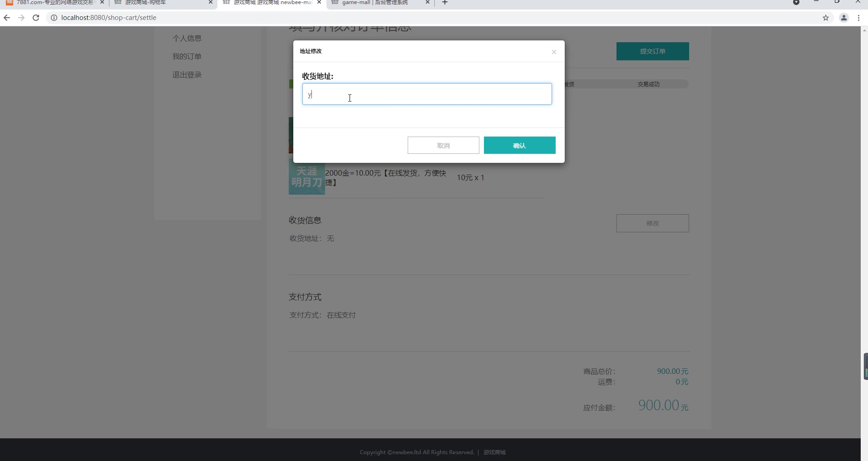Open 个人信息 in the sidebar
This screenshot has width=868, height=461.
click(x=187, y=38)
